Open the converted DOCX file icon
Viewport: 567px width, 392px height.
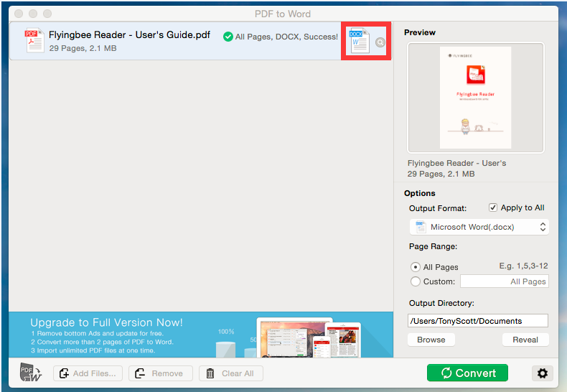[x=359, y=41]
